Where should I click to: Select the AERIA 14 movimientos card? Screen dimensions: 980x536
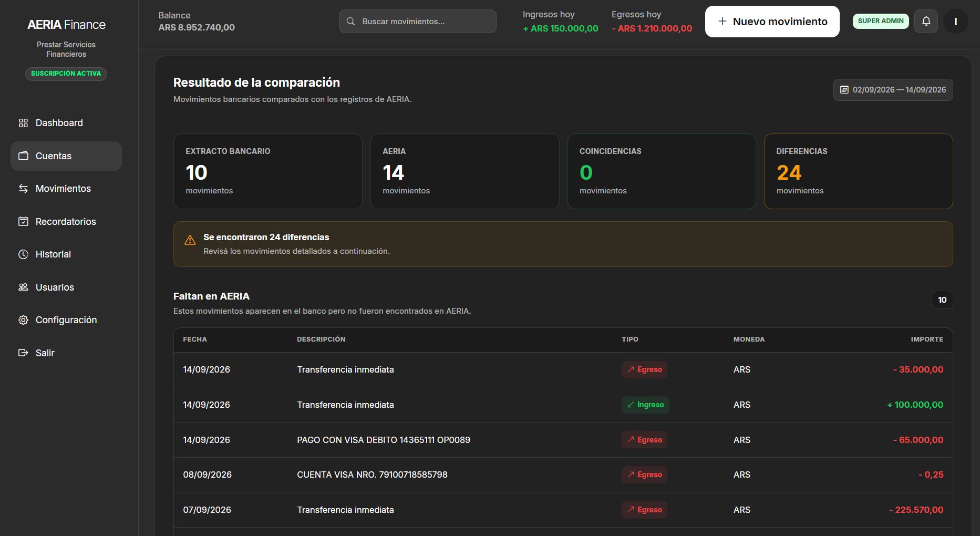pyautogui.click(x=465, y=171)
